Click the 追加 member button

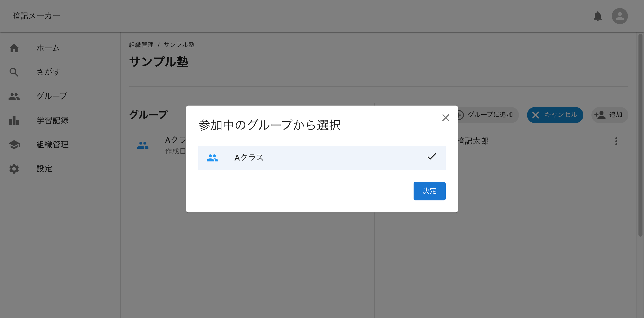[610, 115]
